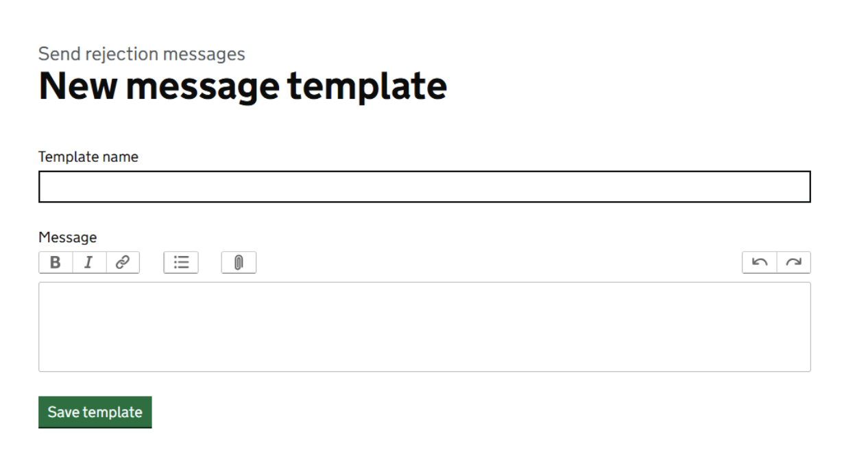Redo the last undone edit
868x468 pixels.
(x=793, y=262)
